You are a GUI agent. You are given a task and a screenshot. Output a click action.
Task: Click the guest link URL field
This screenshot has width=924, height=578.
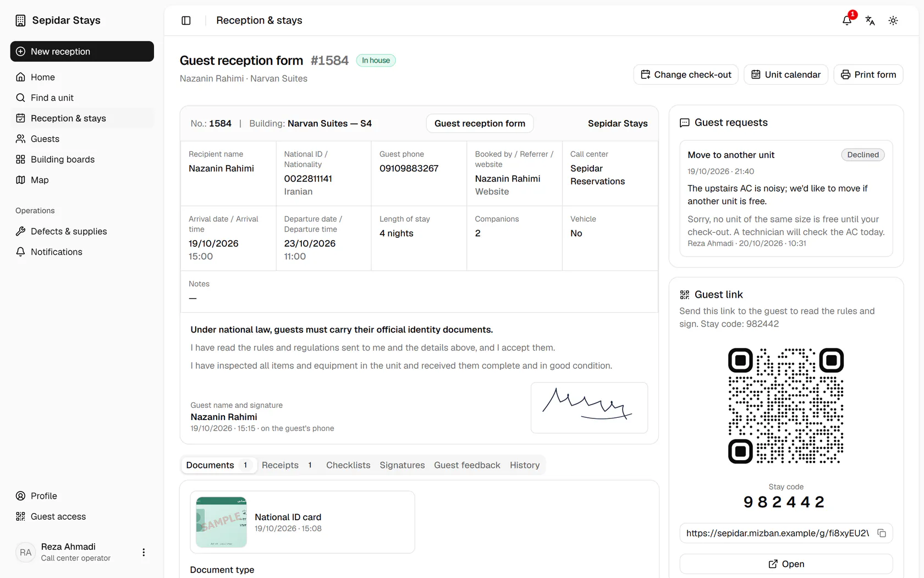click(x=778, y=533)
